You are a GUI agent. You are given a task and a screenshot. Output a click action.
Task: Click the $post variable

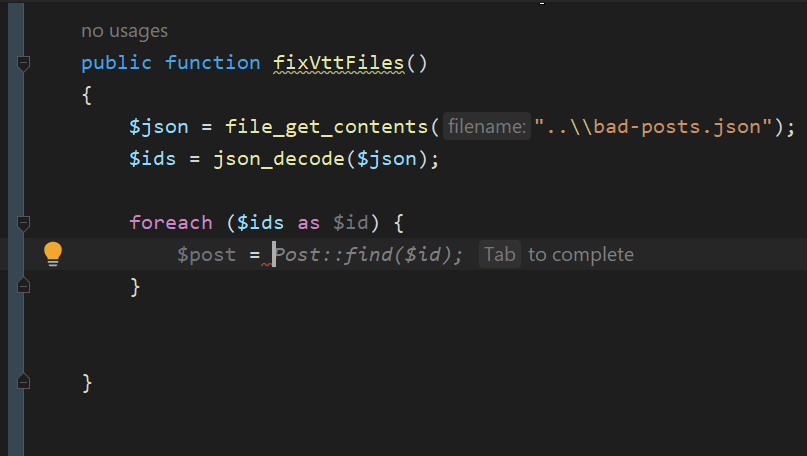(206, 254)
